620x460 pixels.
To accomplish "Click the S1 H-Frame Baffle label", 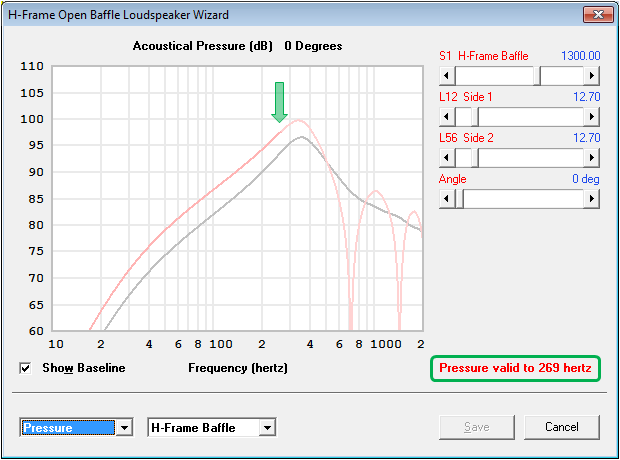I will coord(484,56).
